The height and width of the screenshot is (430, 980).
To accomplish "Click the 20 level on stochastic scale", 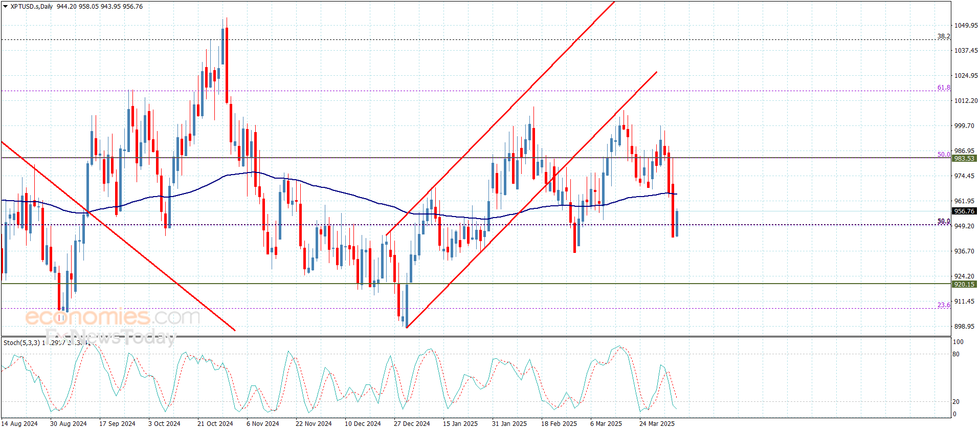I will [956, 402].
